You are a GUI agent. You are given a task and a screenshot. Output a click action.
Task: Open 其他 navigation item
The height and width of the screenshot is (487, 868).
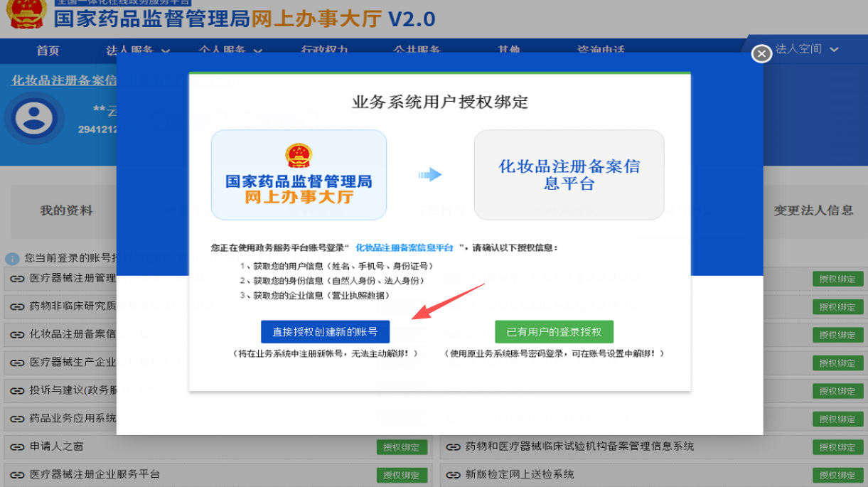(x=509, y=50)
